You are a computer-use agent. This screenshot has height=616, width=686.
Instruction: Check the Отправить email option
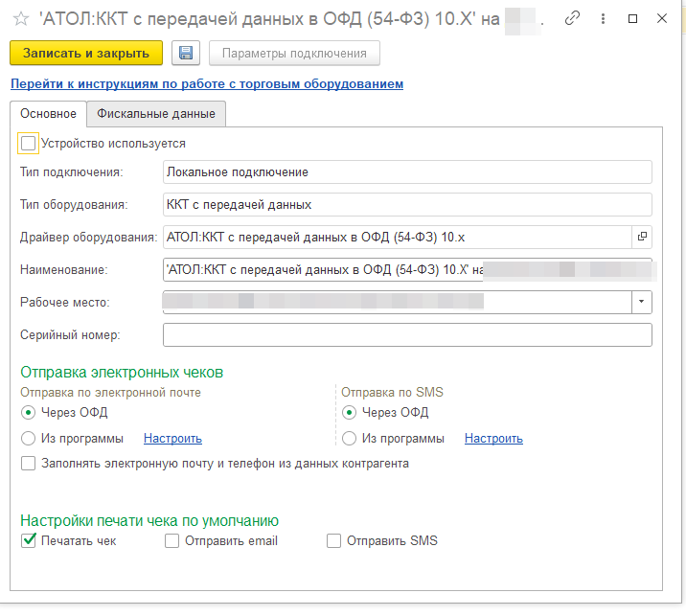(x=172, y=541)
